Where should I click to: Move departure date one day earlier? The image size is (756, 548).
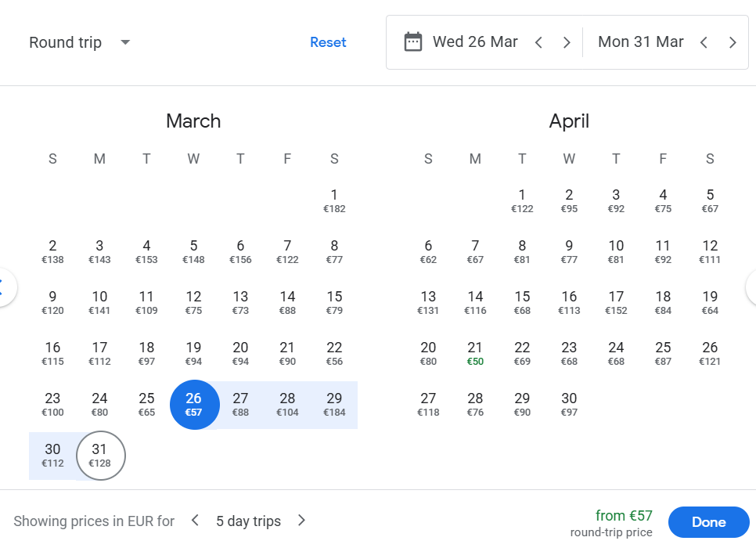pyautogui.click(x=538, y=43)
